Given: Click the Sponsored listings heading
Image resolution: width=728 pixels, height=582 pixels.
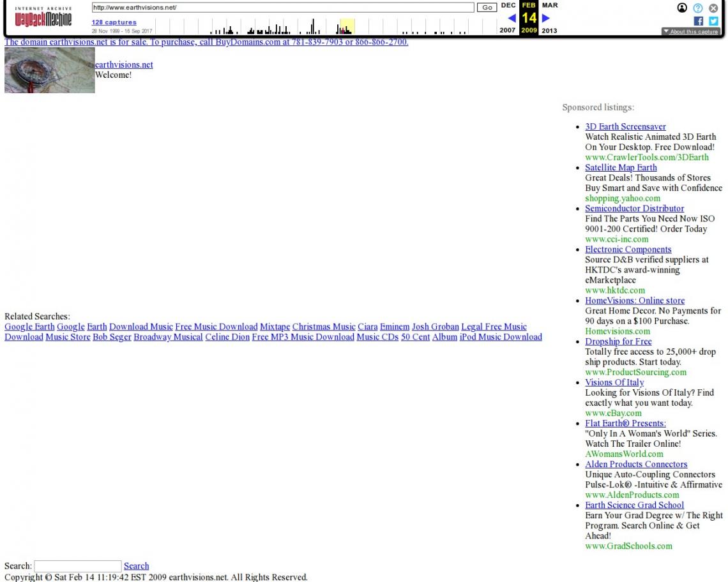Looking at the screenshot, I should tap(598, 107).
